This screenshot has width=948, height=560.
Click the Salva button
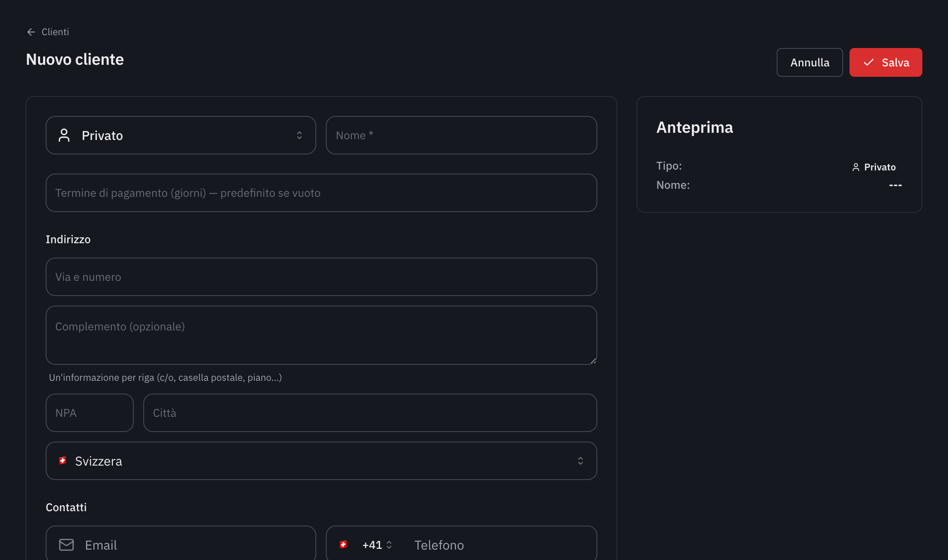coord(886,62)
